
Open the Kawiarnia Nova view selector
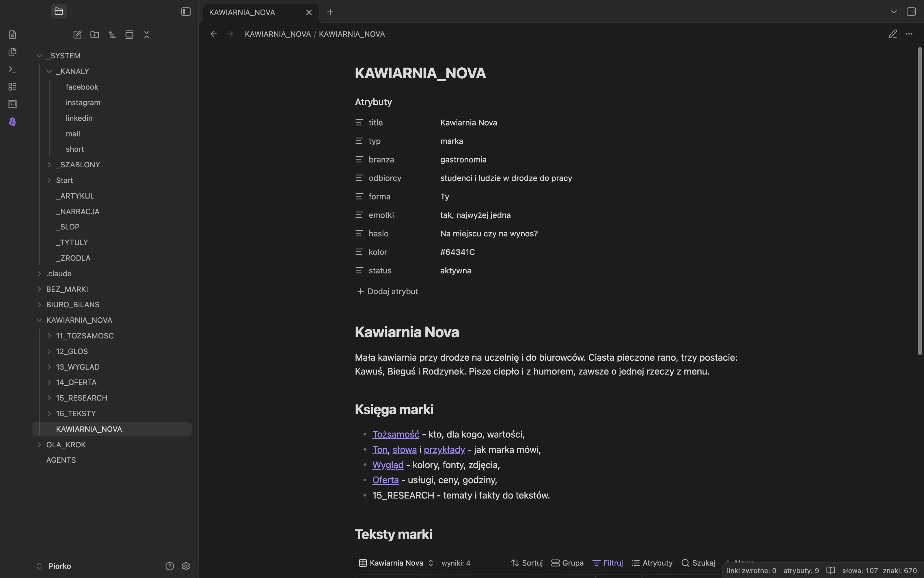point(396,563)
